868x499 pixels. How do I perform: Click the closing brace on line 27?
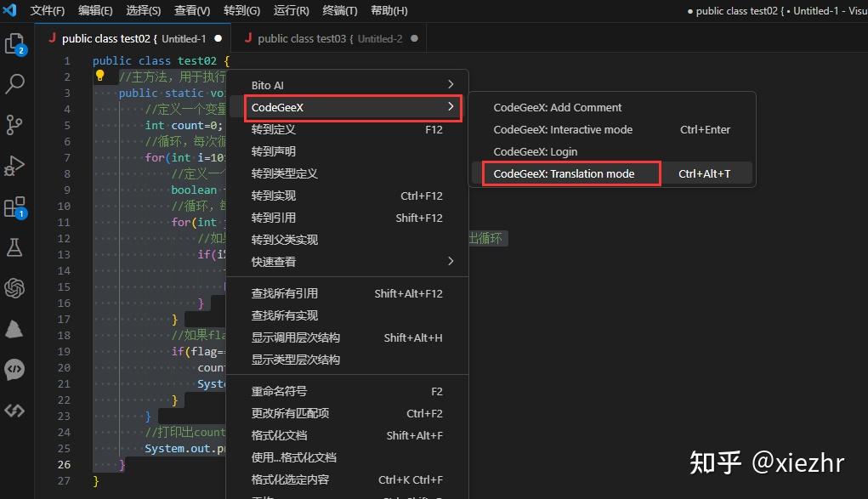point(96,481)
